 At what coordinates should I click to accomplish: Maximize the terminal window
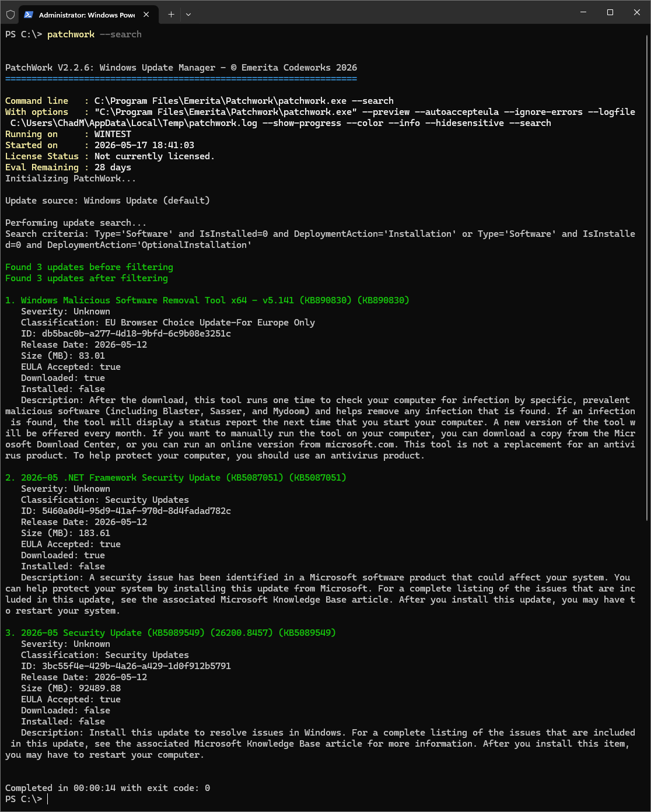point(610,12)
